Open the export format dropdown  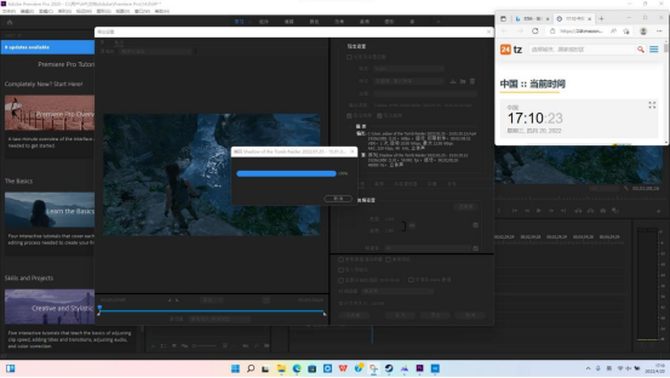click(x=408, y=69)
